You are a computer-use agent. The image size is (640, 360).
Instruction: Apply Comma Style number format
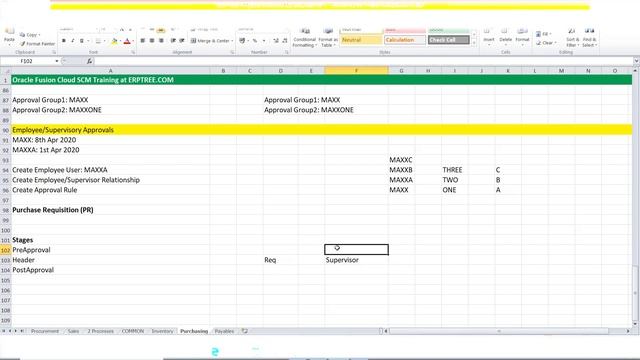(x=264, y=41)
